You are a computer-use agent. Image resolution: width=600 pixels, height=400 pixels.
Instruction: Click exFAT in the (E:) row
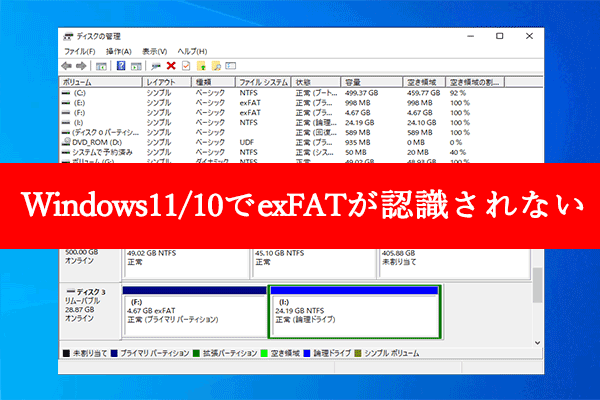click(250, 103)
